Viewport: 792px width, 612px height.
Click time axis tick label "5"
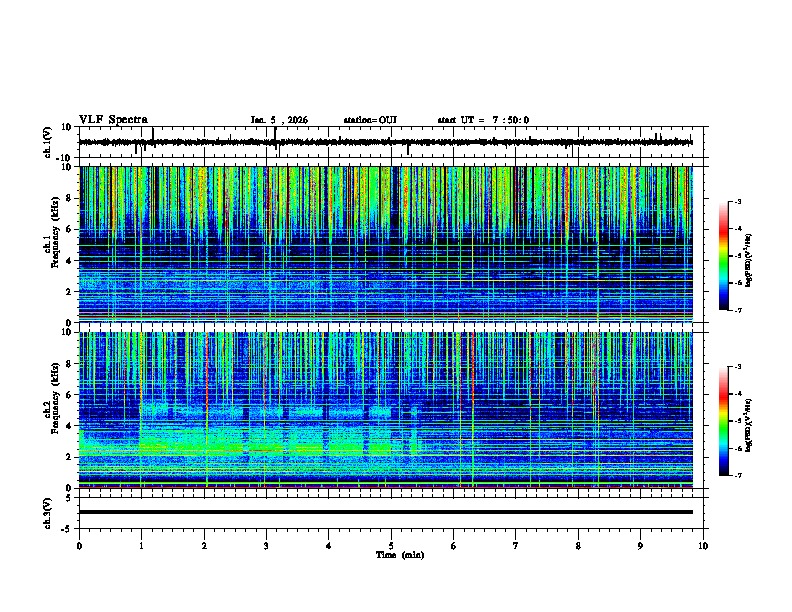click(x=391, y=546)
